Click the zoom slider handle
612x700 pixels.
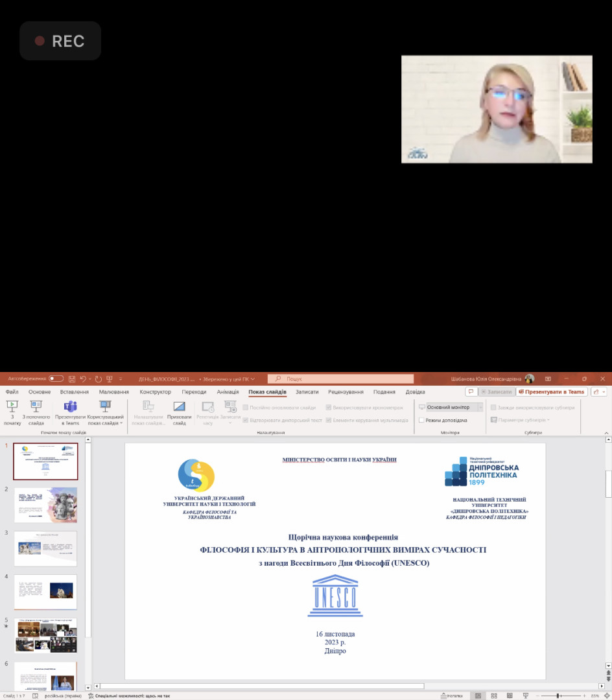point(558,695)
